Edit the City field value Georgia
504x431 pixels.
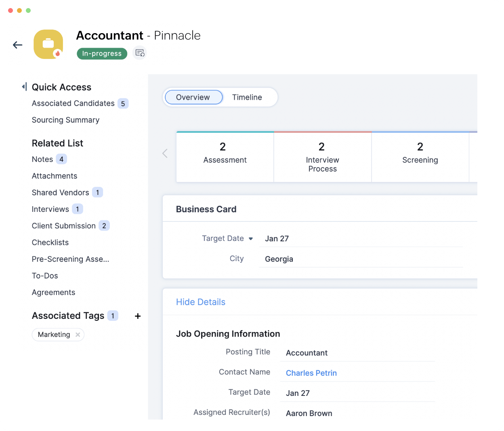coord(279,259)
